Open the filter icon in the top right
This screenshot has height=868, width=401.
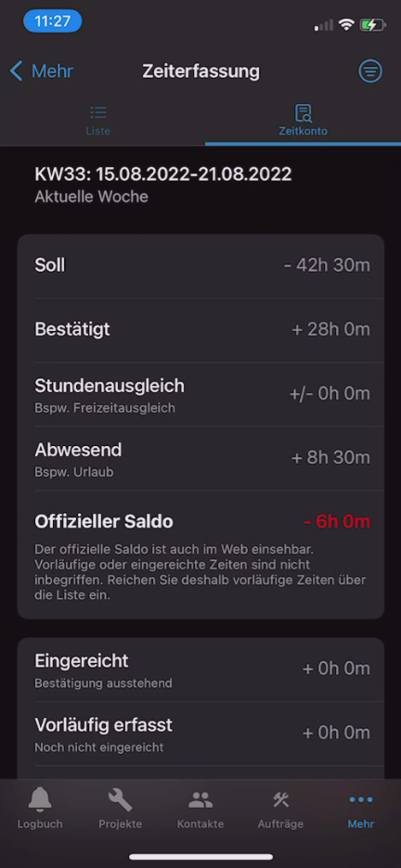pyautogui.click(x=370, y=71)
